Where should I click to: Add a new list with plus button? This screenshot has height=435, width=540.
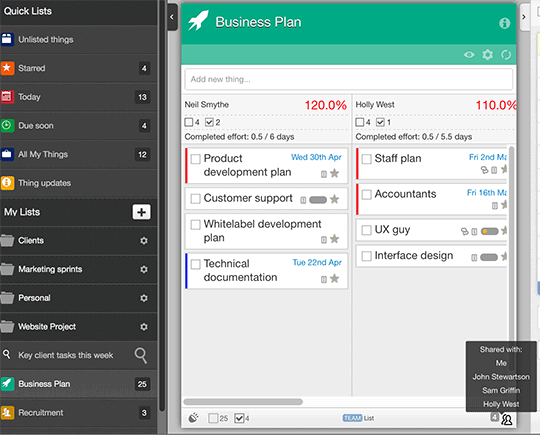[x=142, y=212]
